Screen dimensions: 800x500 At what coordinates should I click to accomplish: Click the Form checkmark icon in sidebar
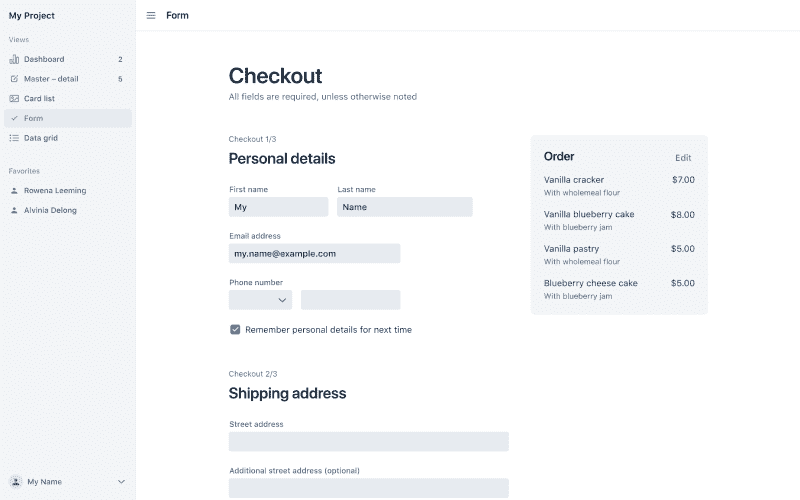[14, 118]
